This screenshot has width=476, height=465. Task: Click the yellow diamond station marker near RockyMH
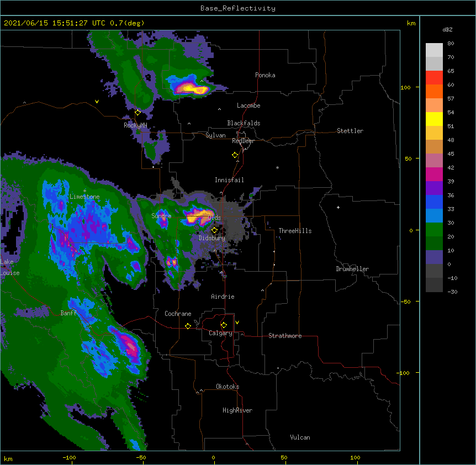coord(137,113)
